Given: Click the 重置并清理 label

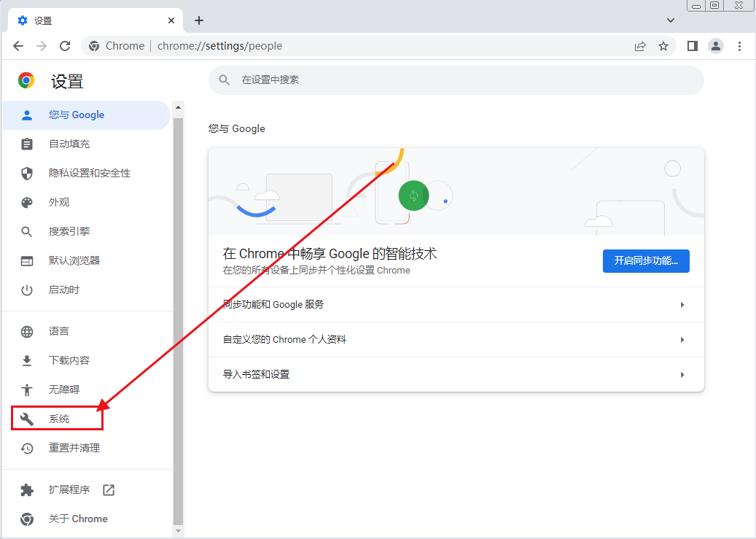Looking at the screenshot, I should [x=74, y=449].
